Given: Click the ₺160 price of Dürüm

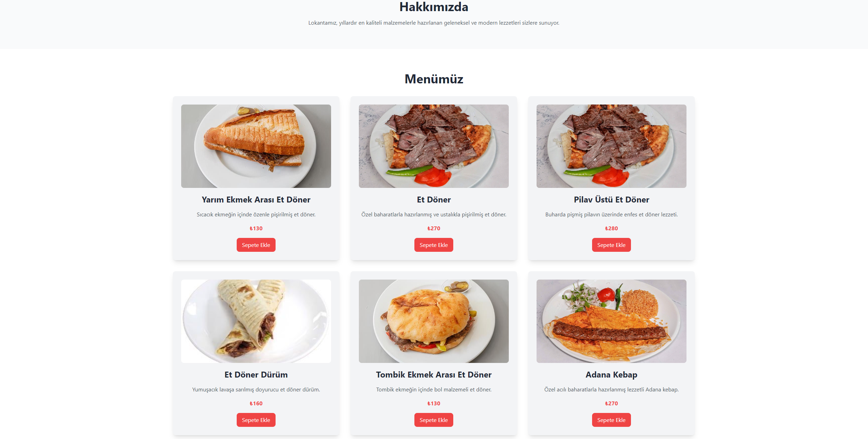Looking at the screenshot, I should (256, 404).
